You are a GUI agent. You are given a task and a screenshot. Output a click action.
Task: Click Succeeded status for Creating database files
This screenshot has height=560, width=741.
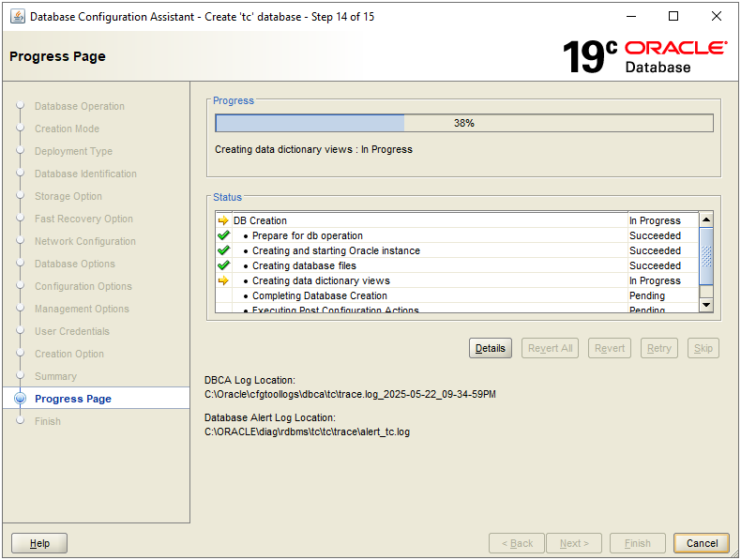click(x=655, y=265)
